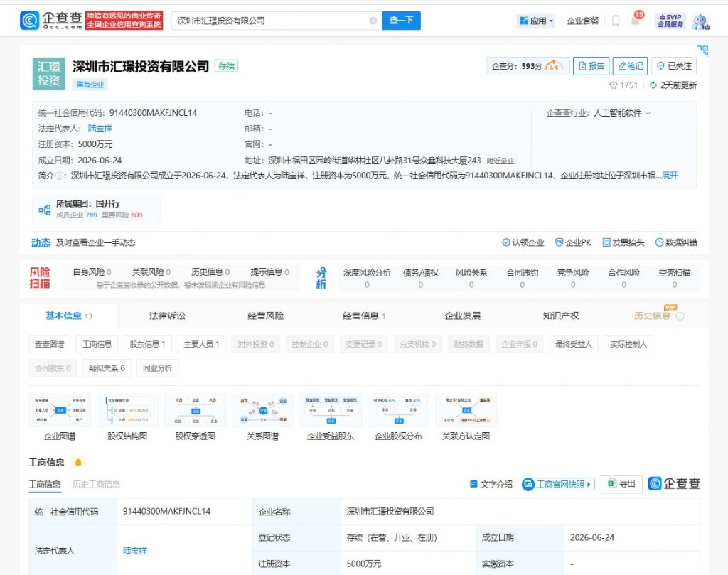This screenshot has width=728, height=575.
Task: Select the 主要人员 1 sub-tab
Action: [201, 344]
